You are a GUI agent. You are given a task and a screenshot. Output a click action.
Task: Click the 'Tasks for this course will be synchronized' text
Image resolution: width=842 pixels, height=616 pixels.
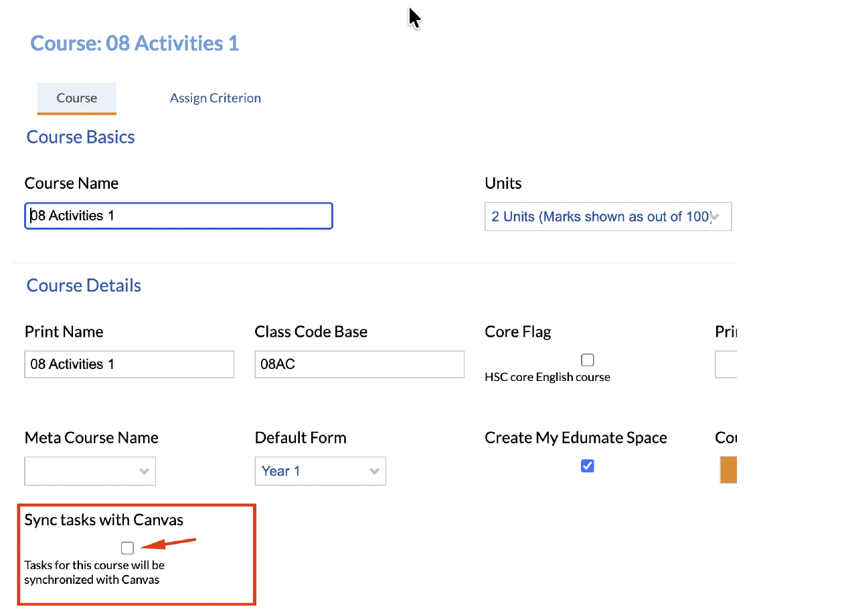click(x=94, y=572)
